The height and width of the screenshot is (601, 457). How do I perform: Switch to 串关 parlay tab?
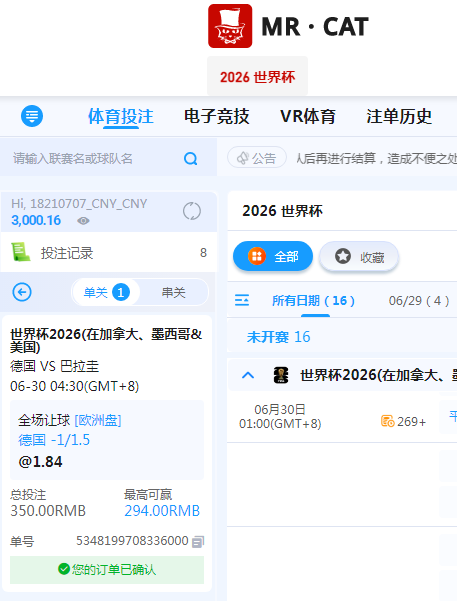pyautogui.click(x=173, y=293)
